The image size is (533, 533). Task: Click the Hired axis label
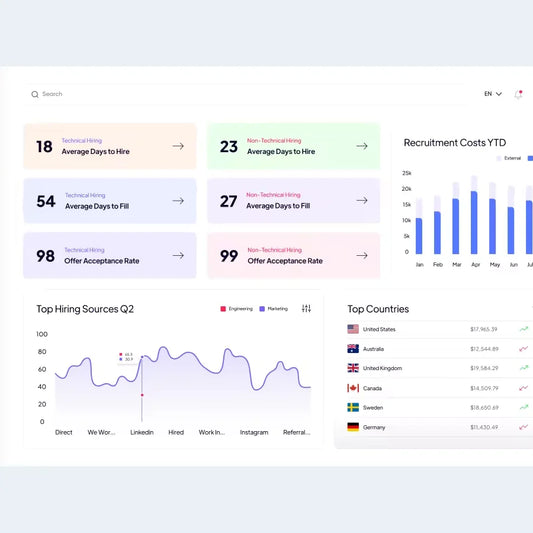(x=176, y=432)
